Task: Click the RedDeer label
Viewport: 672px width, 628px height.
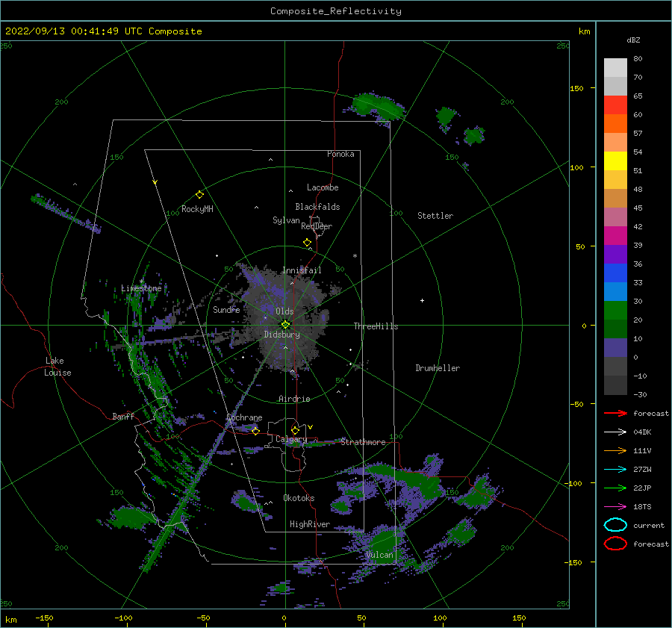Action: coord(317,226)
